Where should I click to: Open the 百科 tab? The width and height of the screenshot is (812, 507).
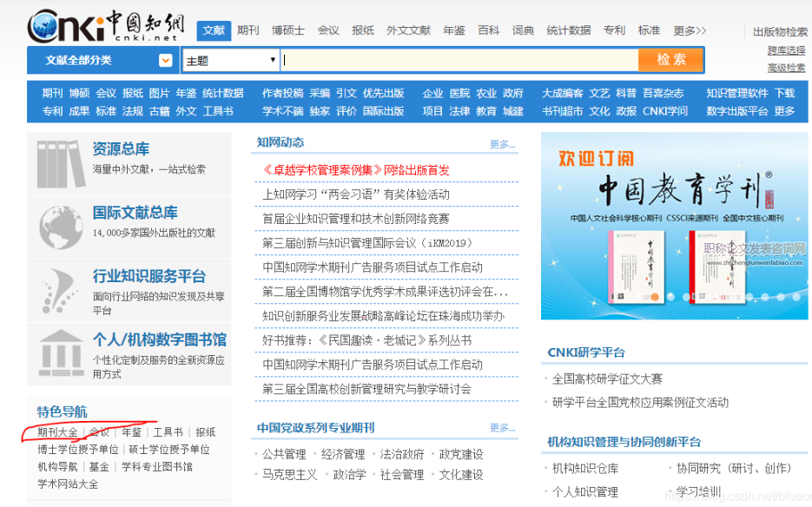click(x=488, y=30)
